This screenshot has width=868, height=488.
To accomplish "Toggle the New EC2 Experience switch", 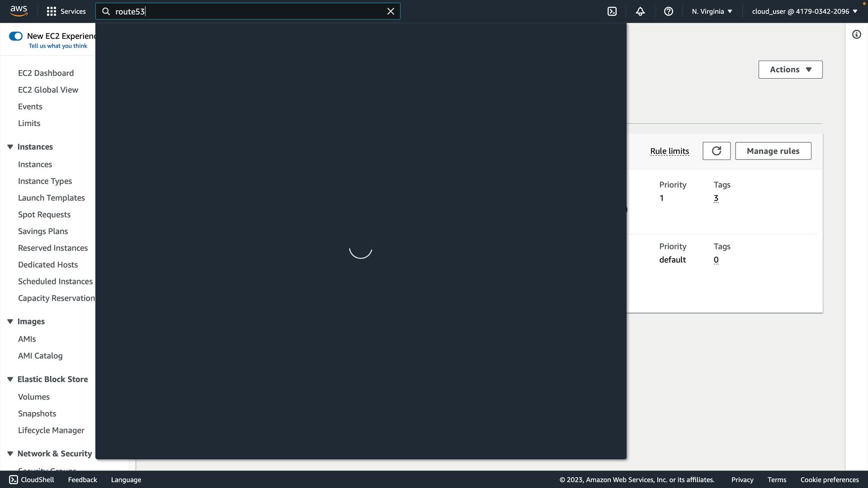I will [x=16, y=36].
